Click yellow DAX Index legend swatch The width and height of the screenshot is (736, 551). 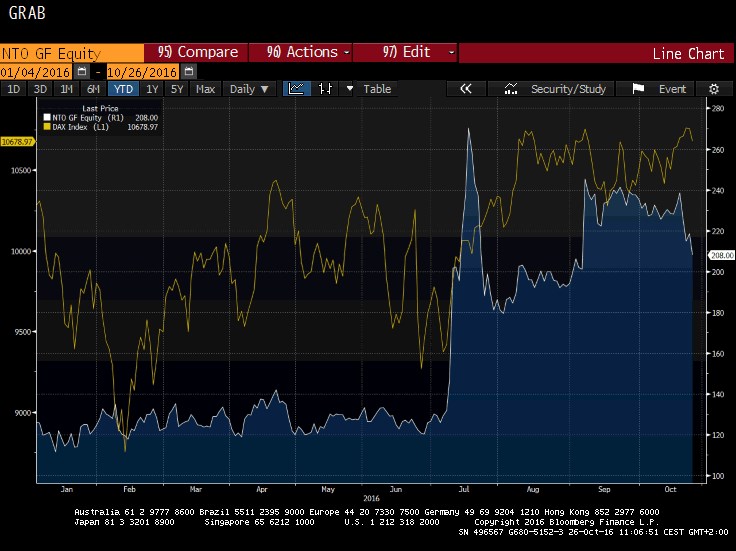pyautogui.click(x=47, y=127)
